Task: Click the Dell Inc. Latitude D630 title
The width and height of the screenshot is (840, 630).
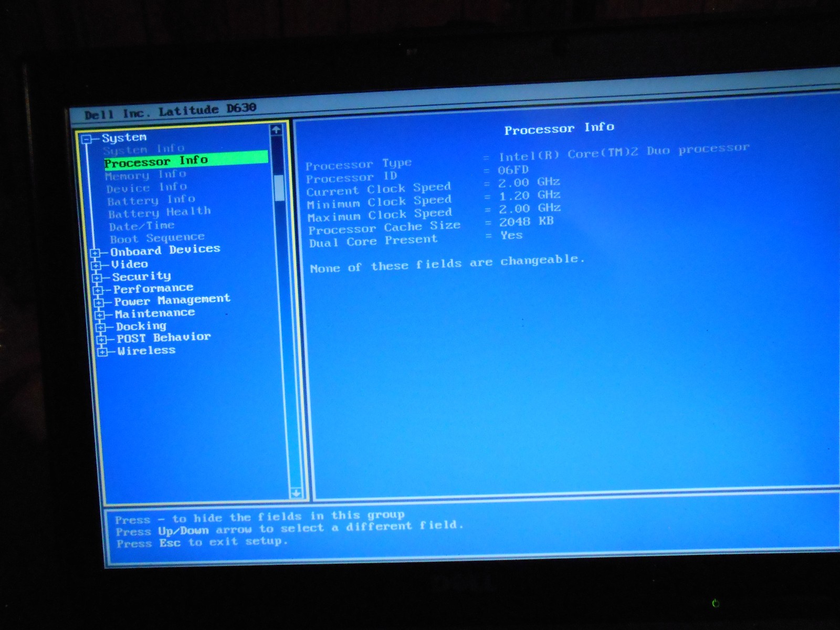Action: 171,111
